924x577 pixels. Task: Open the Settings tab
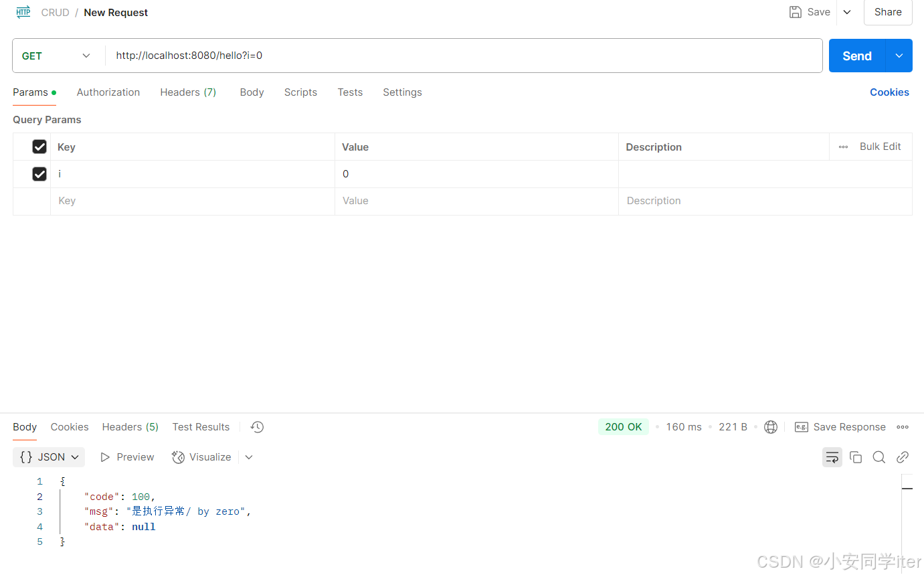402,92
